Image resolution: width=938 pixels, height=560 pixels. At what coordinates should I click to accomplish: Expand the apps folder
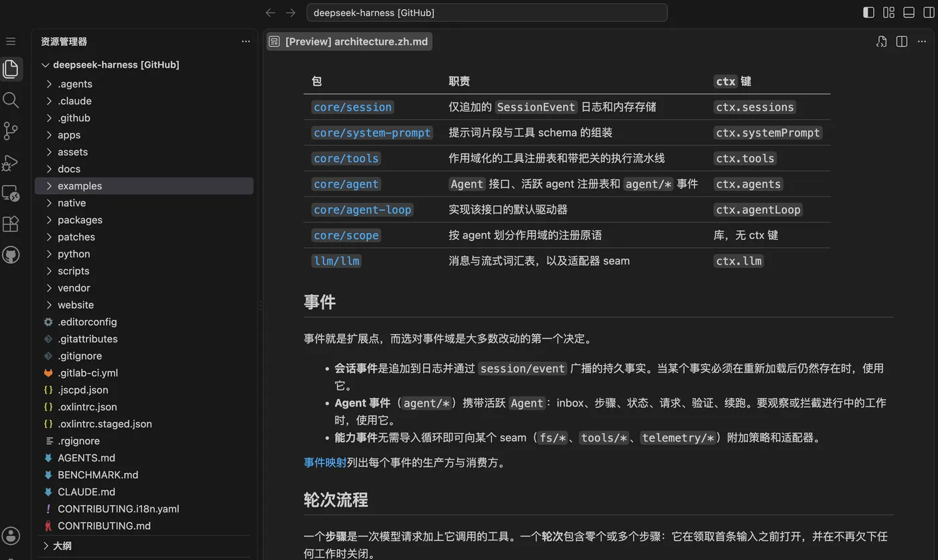[49, 135]
